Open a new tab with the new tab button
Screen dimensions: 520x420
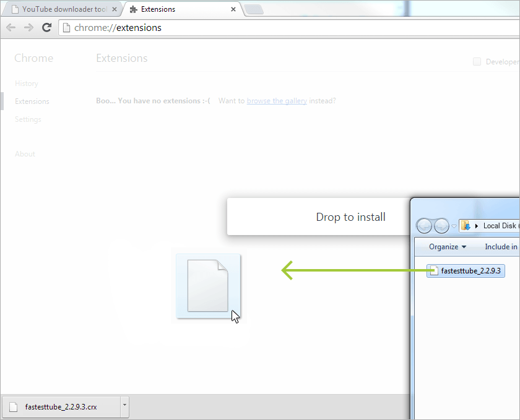(254, 10)
